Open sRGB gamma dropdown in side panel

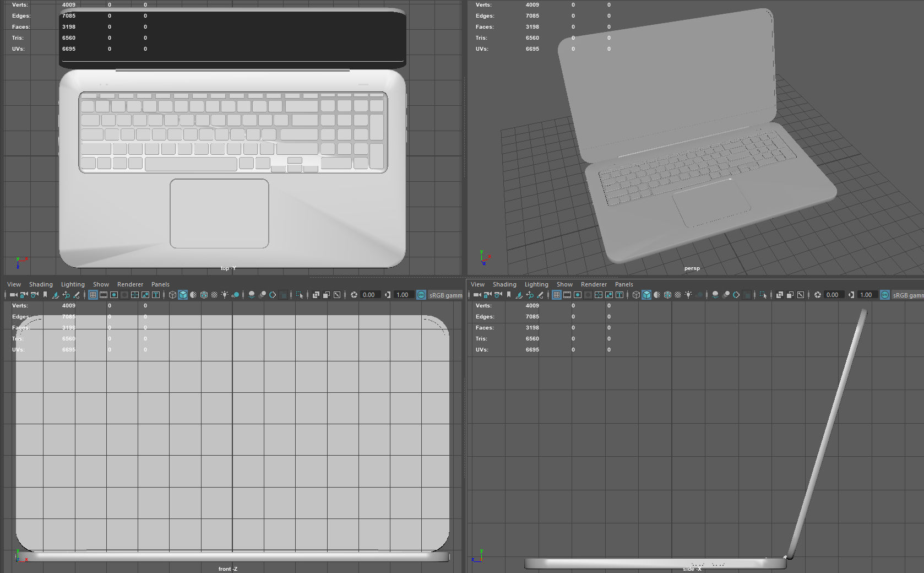(908, 295)
